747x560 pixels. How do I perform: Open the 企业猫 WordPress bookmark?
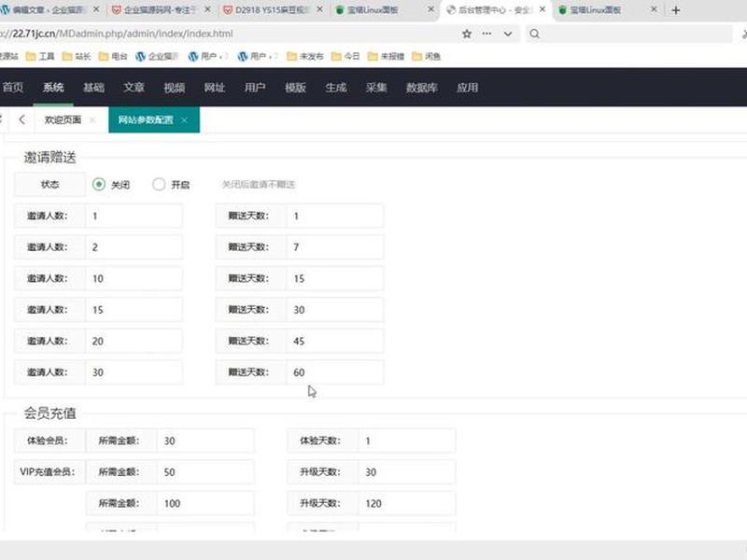point(157,56)
